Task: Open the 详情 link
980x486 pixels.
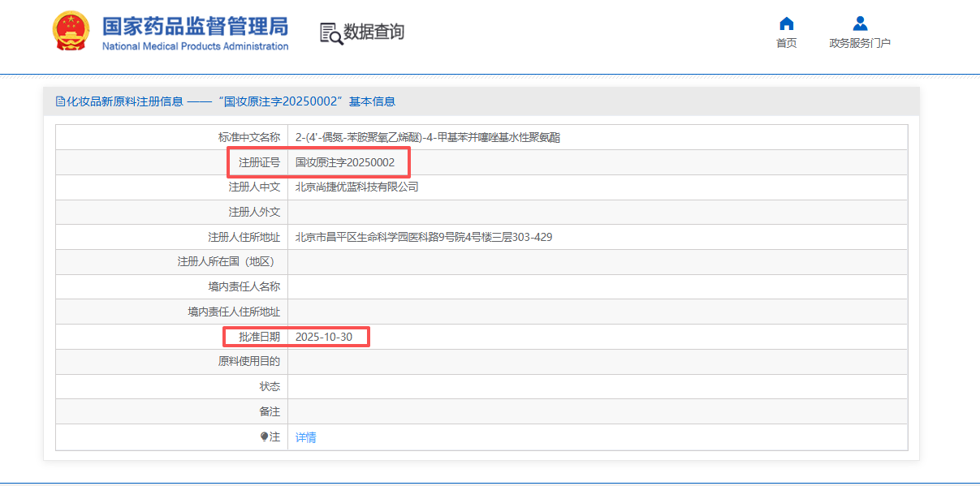Action: (306, 437)
